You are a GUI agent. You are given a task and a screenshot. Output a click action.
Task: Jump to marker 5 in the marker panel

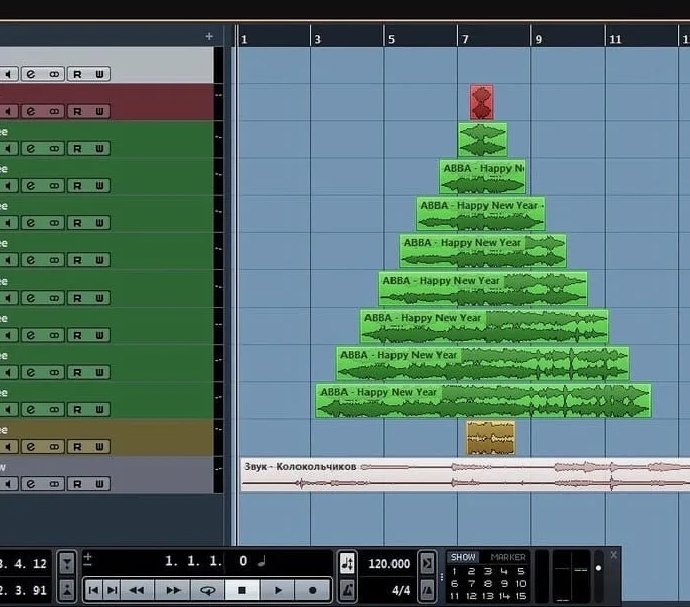point(521,571)
